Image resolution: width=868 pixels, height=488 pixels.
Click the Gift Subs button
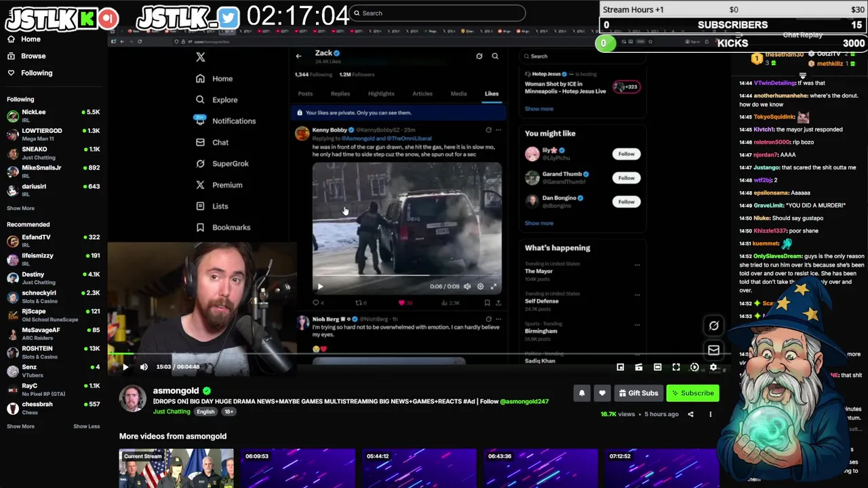(x=638, y=393)
